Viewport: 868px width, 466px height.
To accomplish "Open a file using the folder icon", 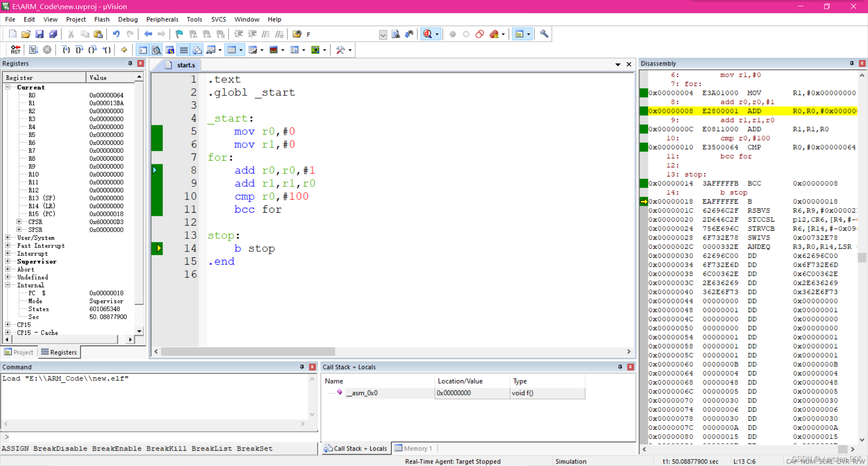I will (x=26, y=34).
